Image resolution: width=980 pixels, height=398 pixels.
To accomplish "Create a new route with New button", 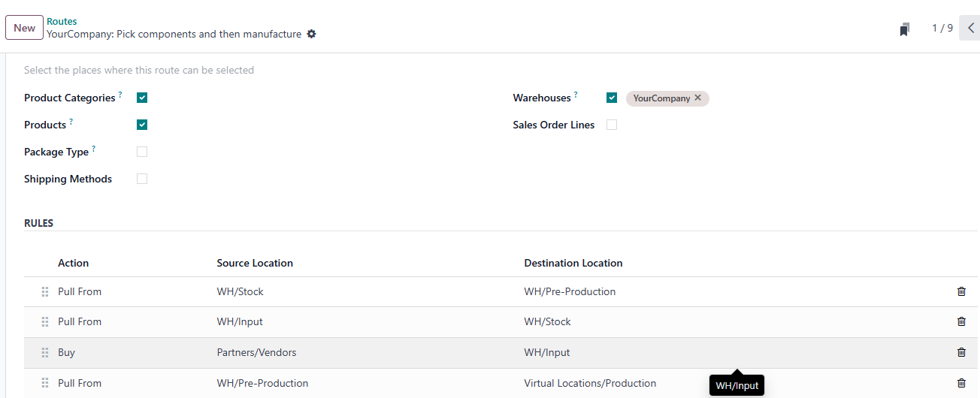I will pyautogui.click(x=24, y=28).
